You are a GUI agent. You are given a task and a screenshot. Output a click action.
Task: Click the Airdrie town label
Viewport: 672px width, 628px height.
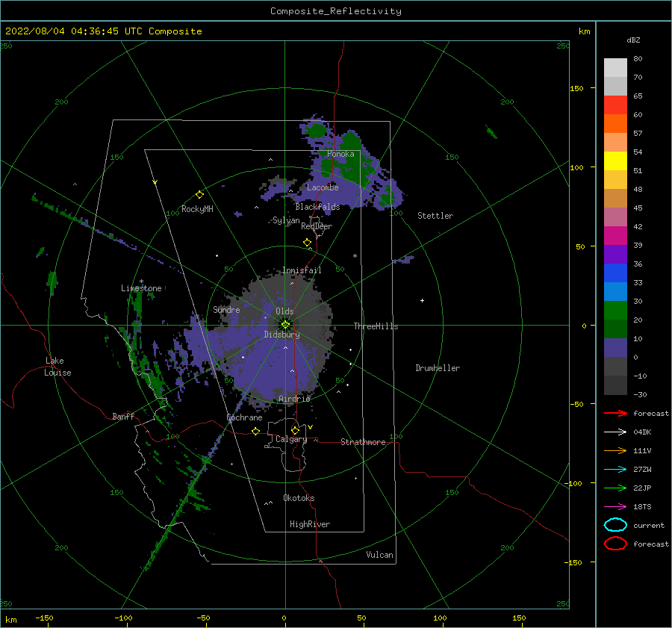pyautogui.click(x=294, y=399)
